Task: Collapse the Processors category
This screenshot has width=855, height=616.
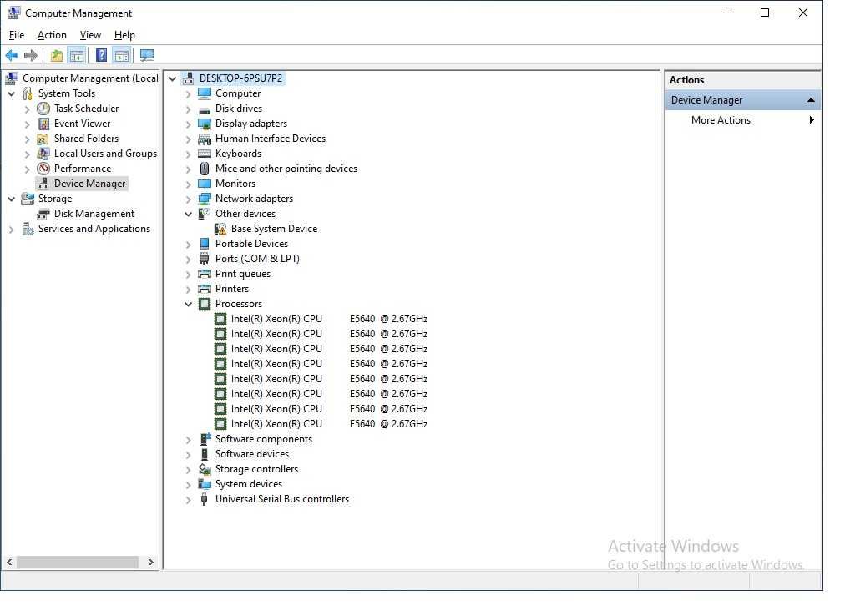Action: 188,304
